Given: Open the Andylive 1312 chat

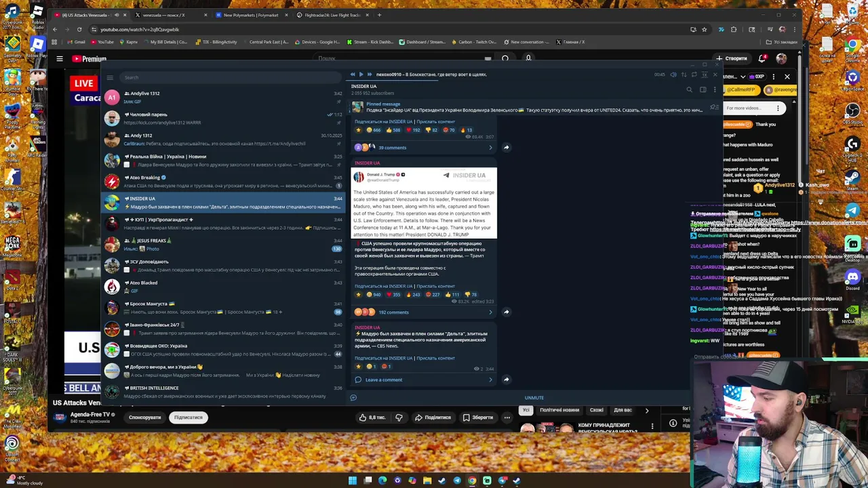Looking at the screenshot, I should click(224, 98).
